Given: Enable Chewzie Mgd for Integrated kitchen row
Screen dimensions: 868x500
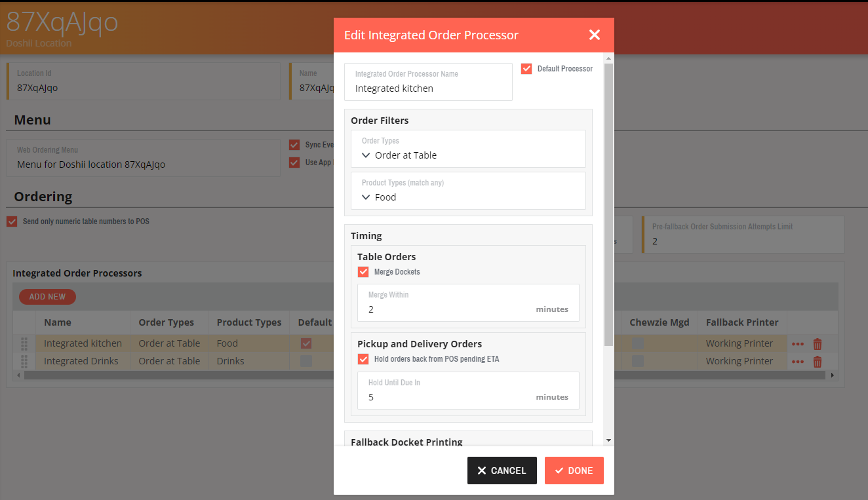Looking at the screenshot, I should pos(637,343).
